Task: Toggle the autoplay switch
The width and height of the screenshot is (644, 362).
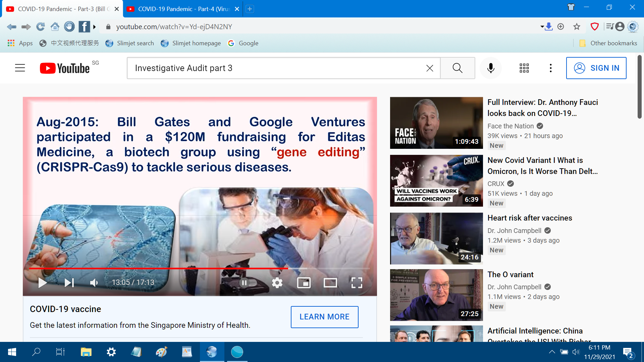Action: pos(249,283)
